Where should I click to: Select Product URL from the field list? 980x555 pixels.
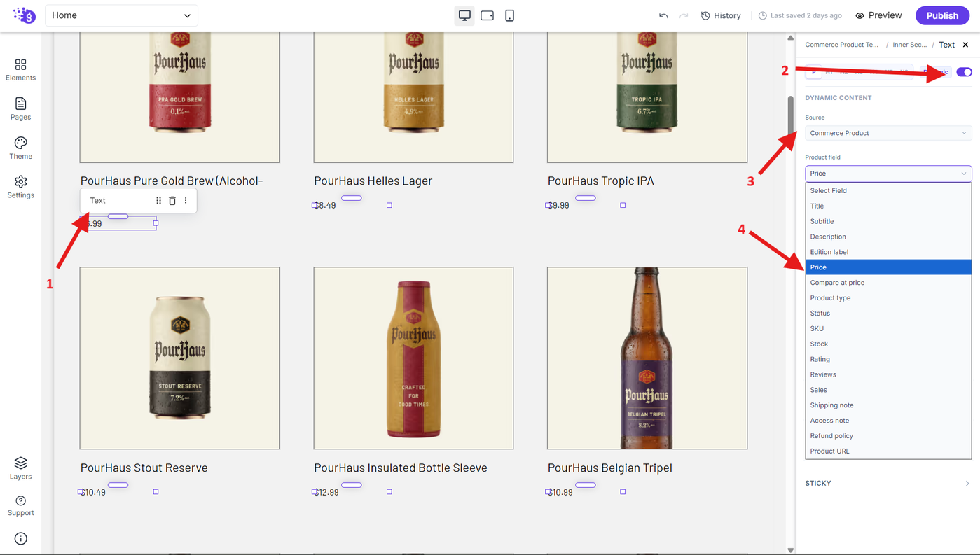(x=888, y=451)
